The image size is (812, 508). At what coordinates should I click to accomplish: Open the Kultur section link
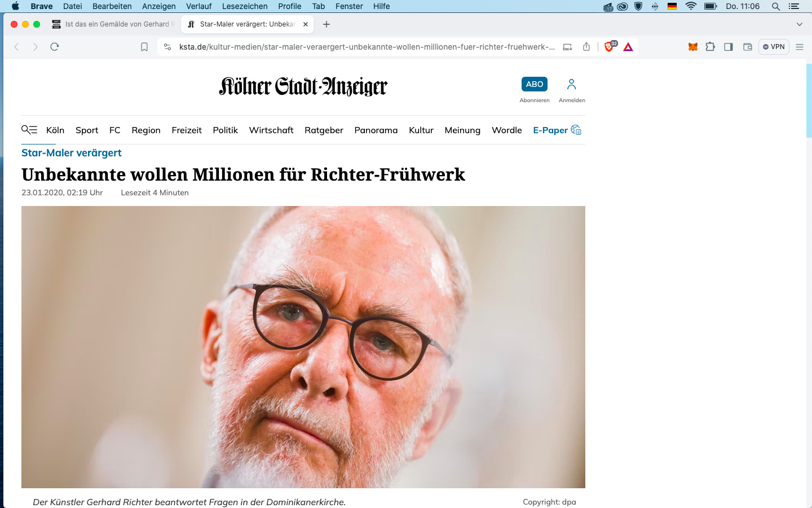point(421,130)
